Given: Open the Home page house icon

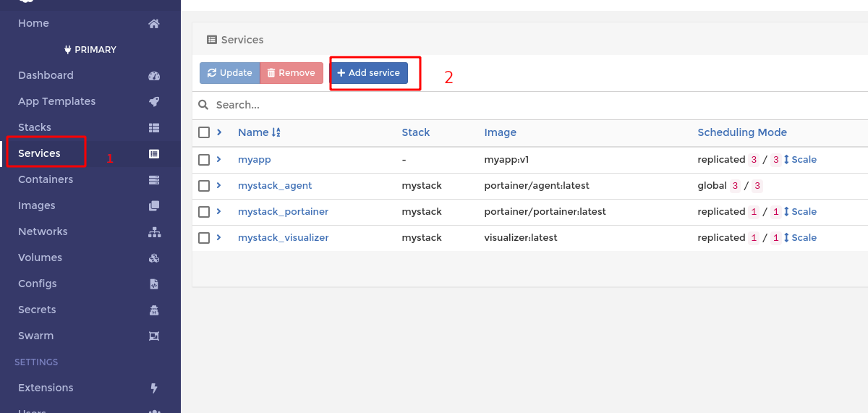Looking at the screenshot, I should (153, 23).
